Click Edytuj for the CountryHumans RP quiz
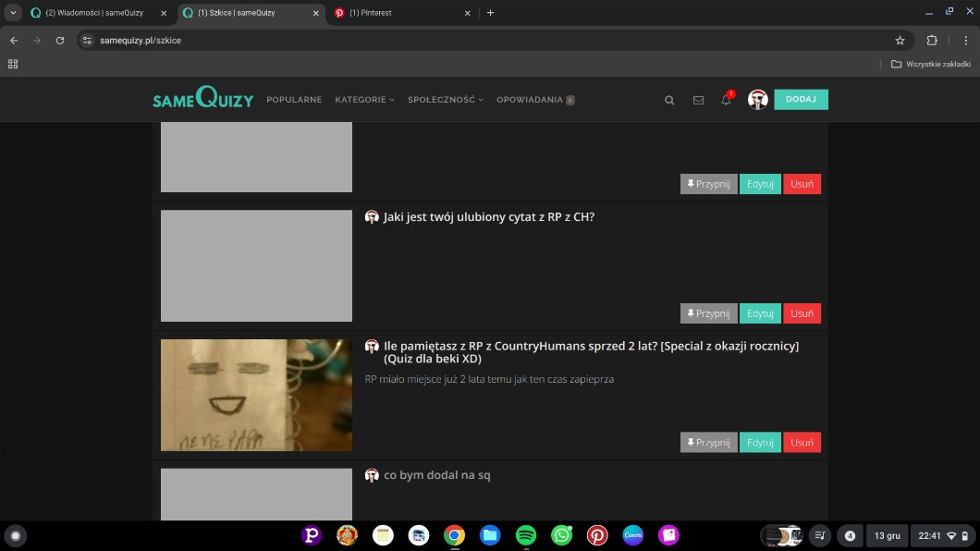The width and height of the screenshot is (980, 551). tap(760, 443)
